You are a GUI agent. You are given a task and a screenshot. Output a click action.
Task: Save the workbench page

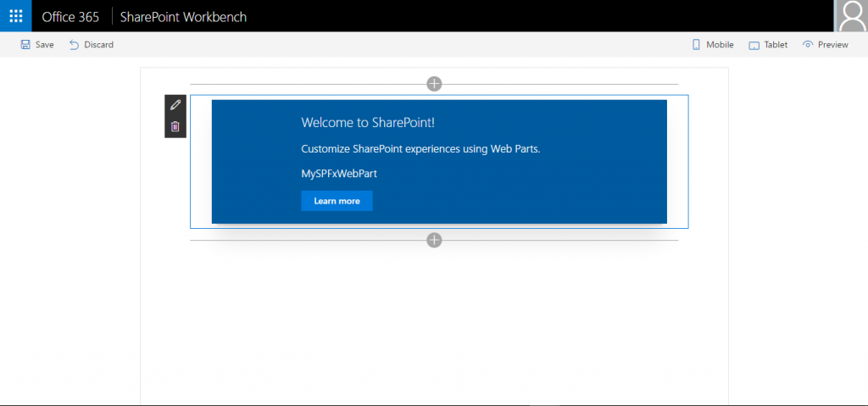coord(37,45)
